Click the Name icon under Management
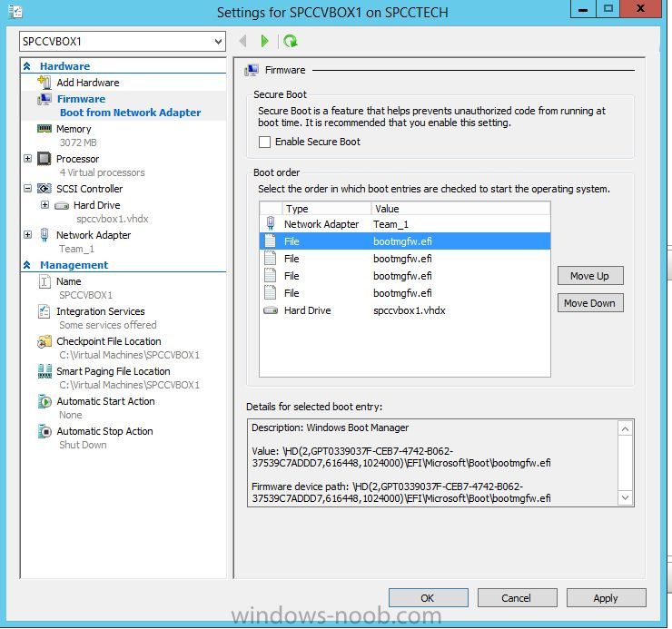672x629 pixels. tap(44, 281)
